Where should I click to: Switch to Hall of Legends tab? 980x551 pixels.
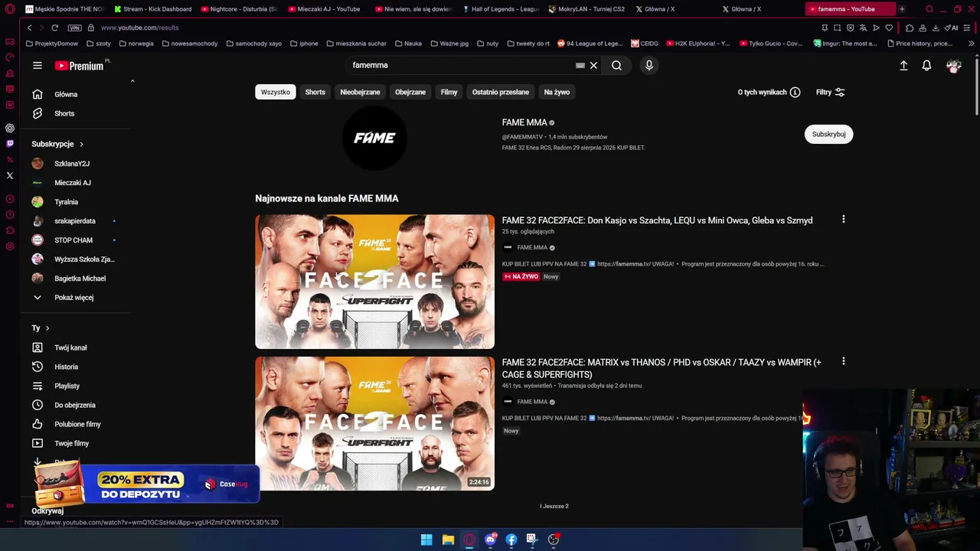(502, 9)
